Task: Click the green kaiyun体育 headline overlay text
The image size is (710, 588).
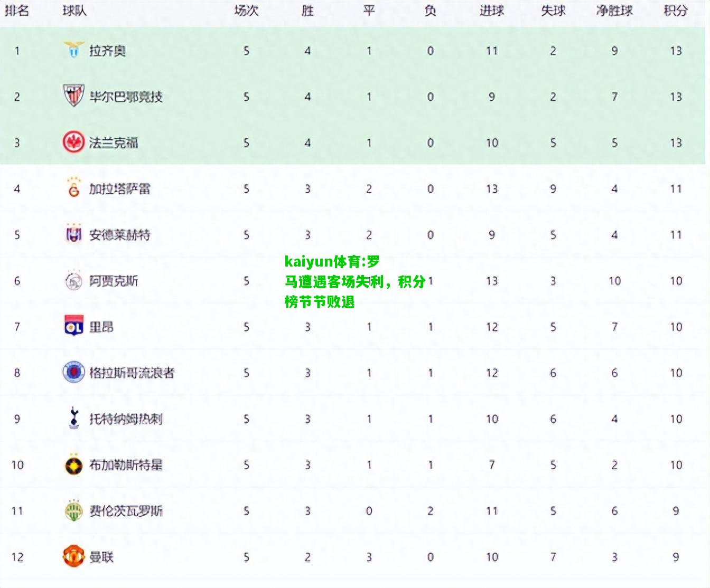Action: (x=355, y=282)
